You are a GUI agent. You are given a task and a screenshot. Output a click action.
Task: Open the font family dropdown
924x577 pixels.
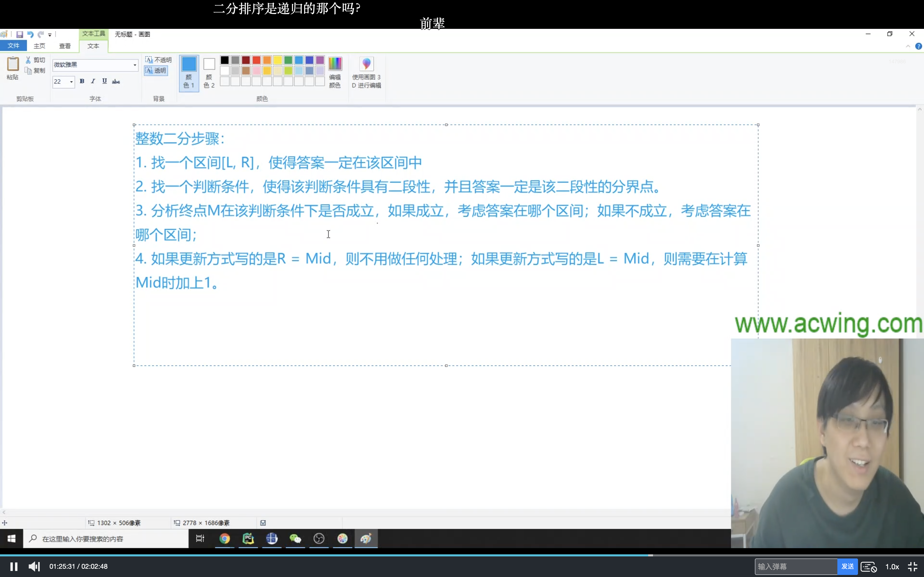point(135,65)
